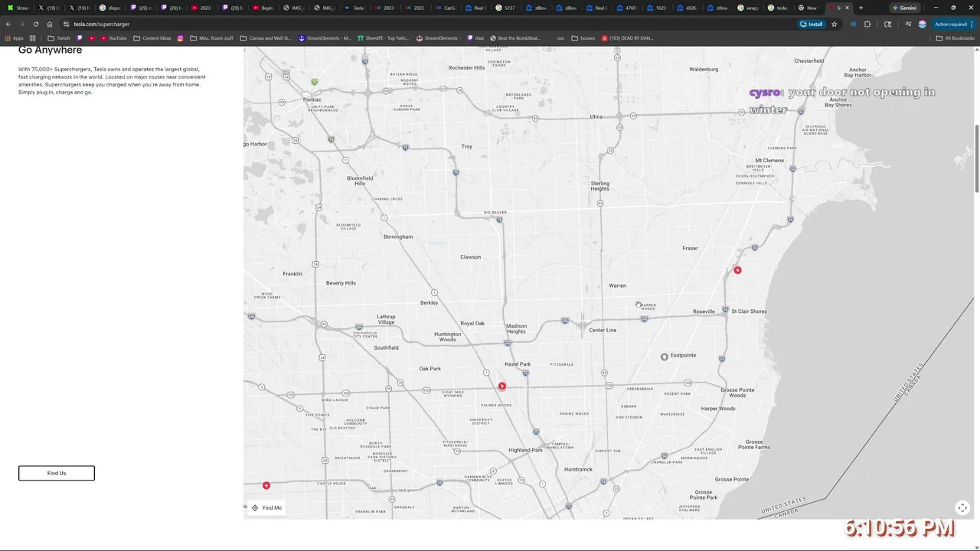Click the tesla.com/supercharger address bar

(429, 24)
